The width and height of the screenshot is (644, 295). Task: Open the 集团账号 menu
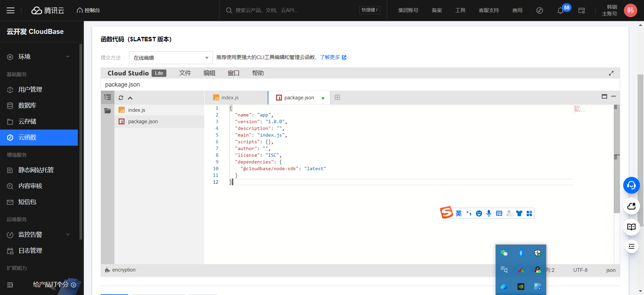408,10
